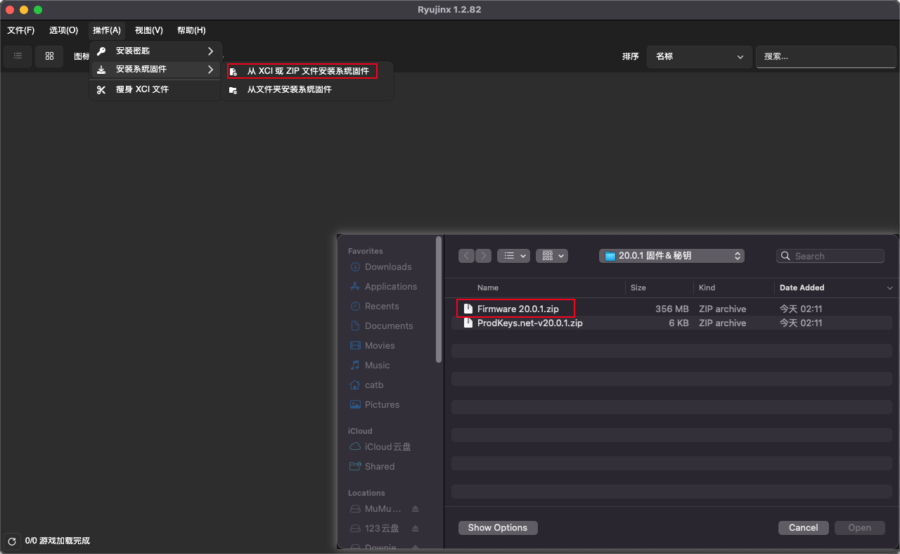Click the file icon of XCI/ZIP install option

233,72
